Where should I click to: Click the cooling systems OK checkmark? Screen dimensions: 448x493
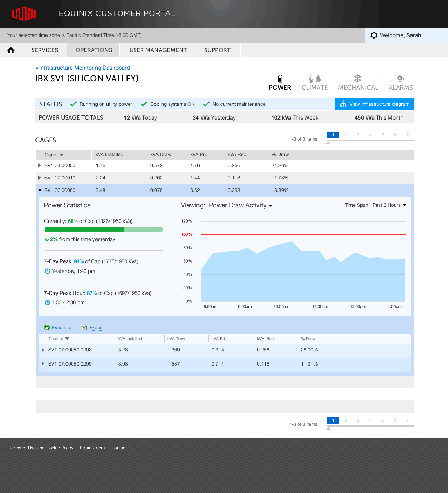(x=144, y=104)
